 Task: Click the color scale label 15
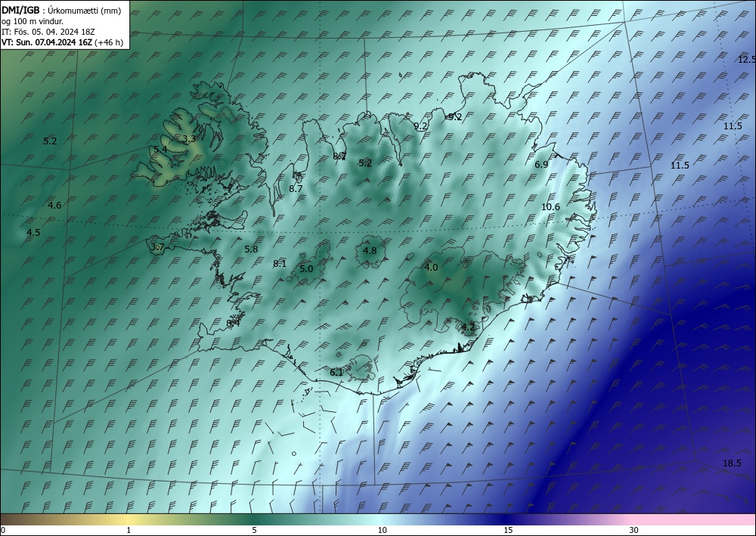[x=508, y=530]
